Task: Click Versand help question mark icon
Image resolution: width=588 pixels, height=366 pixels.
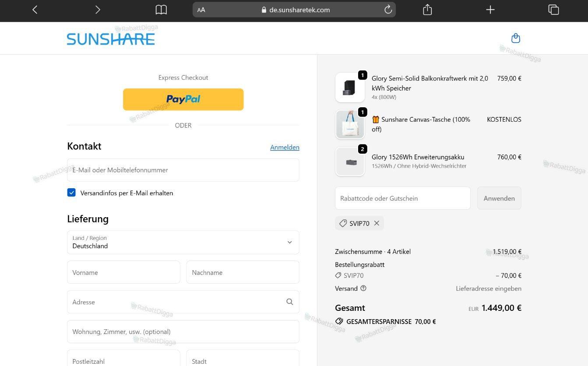Action: click(x=363, y=288)
